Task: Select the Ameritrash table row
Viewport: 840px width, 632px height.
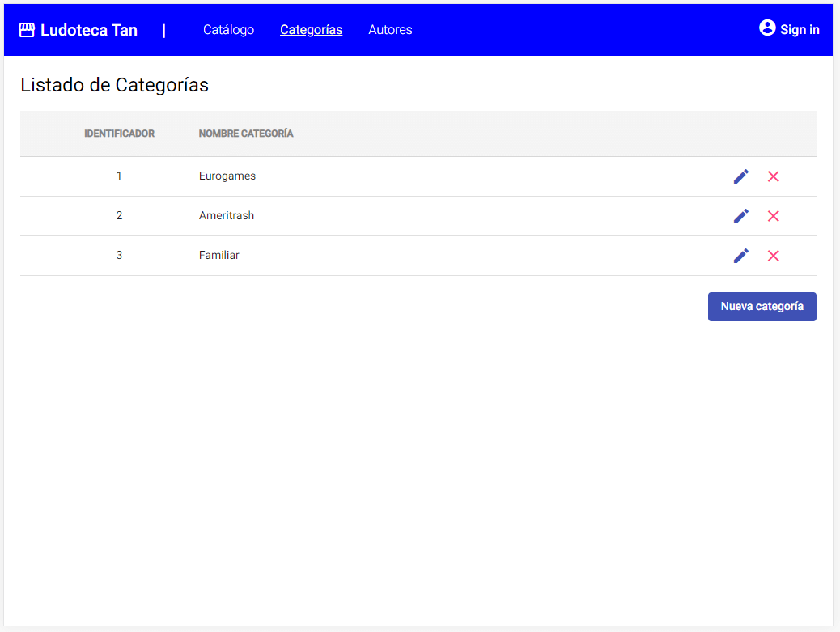Action: click(405, 216)
